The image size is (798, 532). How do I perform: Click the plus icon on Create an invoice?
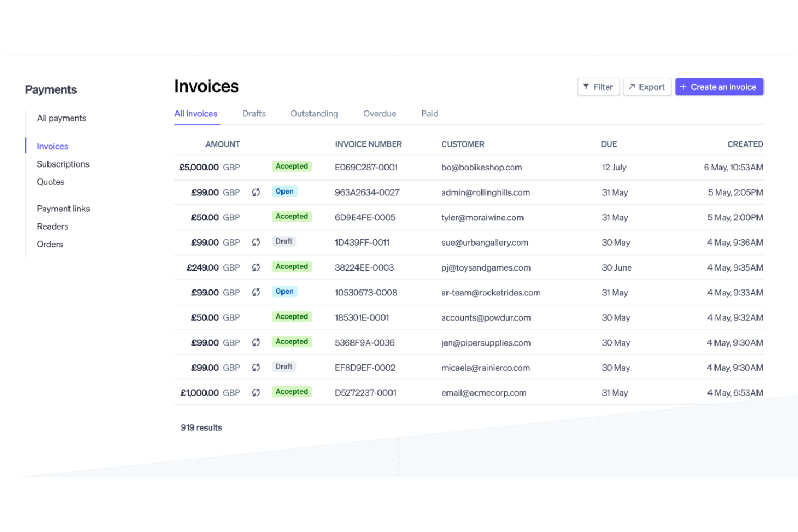click(x=683, y=87)
